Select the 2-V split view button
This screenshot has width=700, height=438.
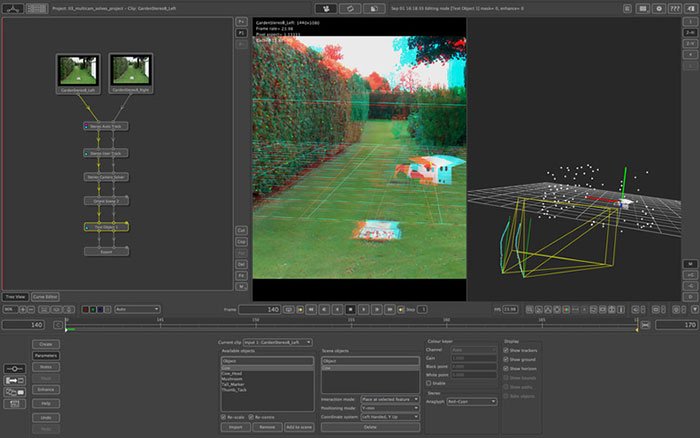[690, 43]
